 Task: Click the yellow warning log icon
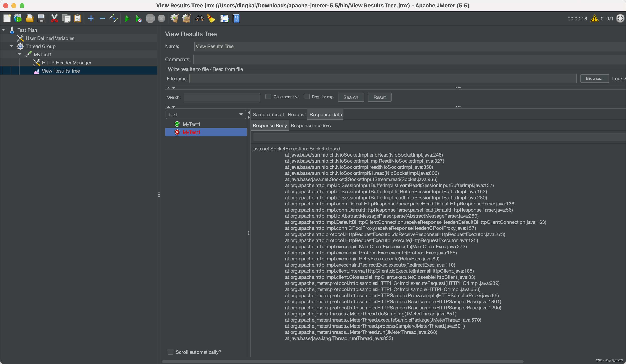coord(594,18)
